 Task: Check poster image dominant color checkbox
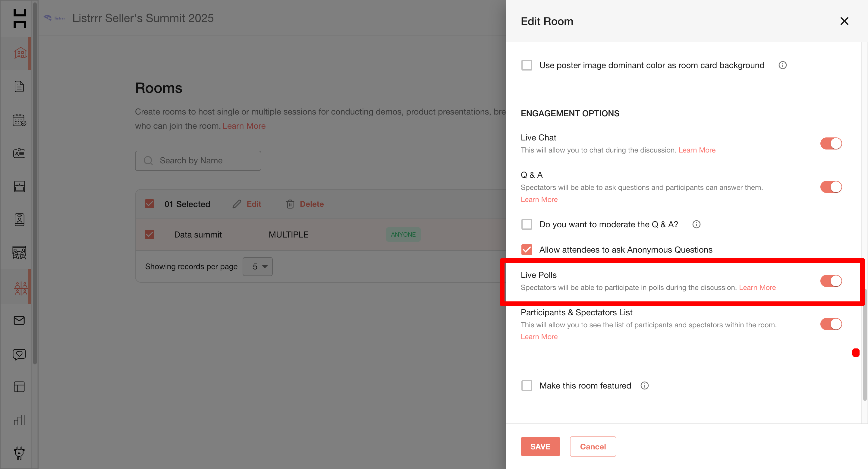click(x=527, y=65)
